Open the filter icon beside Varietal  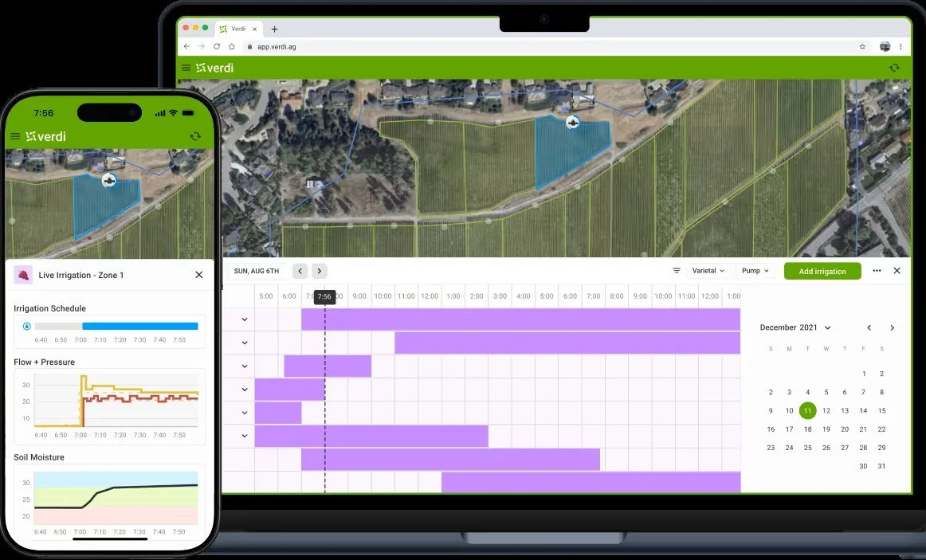[677, 271]
